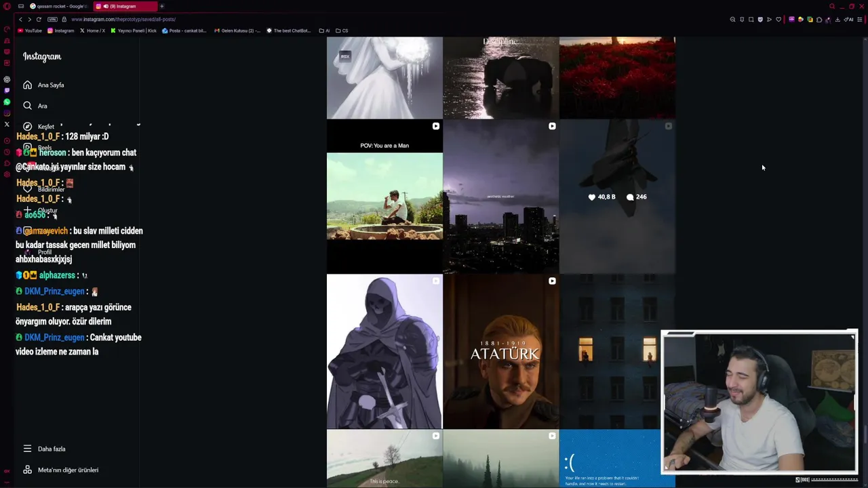The height and width of the screenshot is (488, 868).
Task: Open the red flower field post
Action: tap(617, 78)
